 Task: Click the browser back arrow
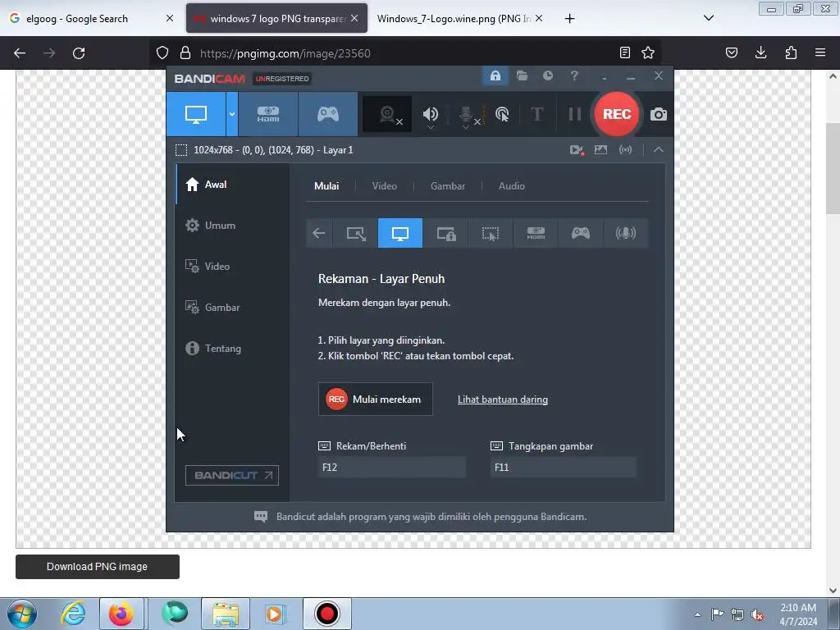tap(20, 53)
